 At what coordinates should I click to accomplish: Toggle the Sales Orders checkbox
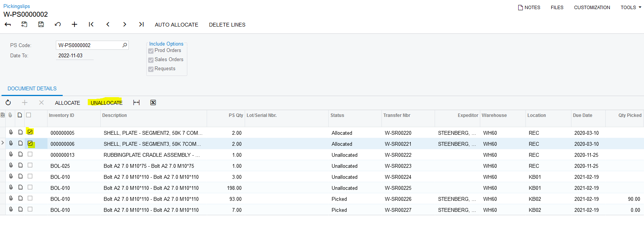coord(151,60)
